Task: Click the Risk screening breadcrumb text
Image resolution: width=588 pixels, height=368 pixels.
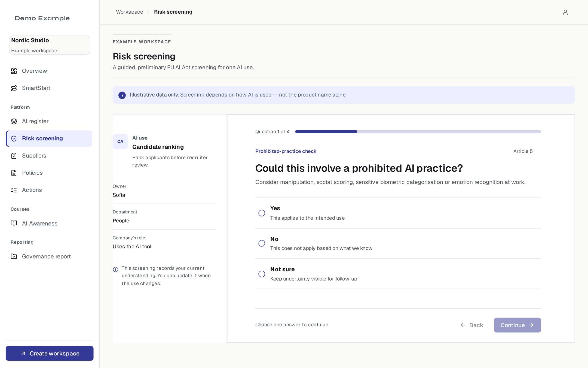Action: tap(173, 12)
